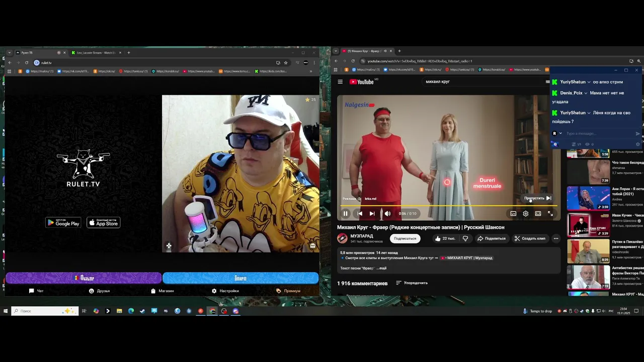
Task: Open the Упорядочить comments sort menu
Action: (412, 283)
